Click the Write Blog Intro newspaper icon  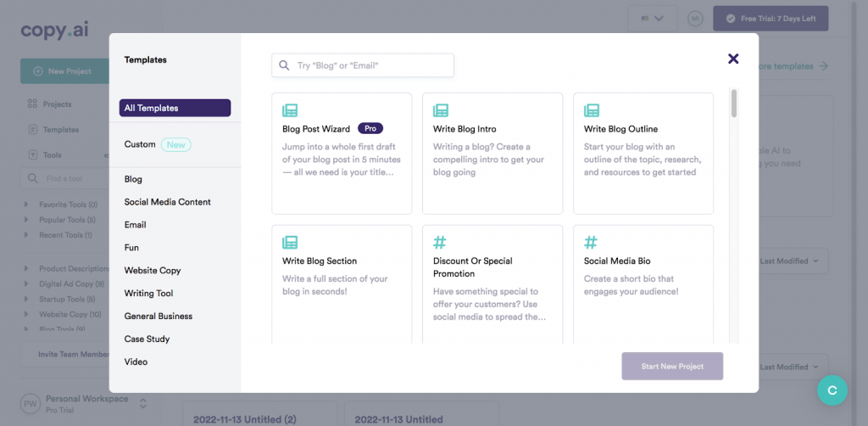(441, 110)
